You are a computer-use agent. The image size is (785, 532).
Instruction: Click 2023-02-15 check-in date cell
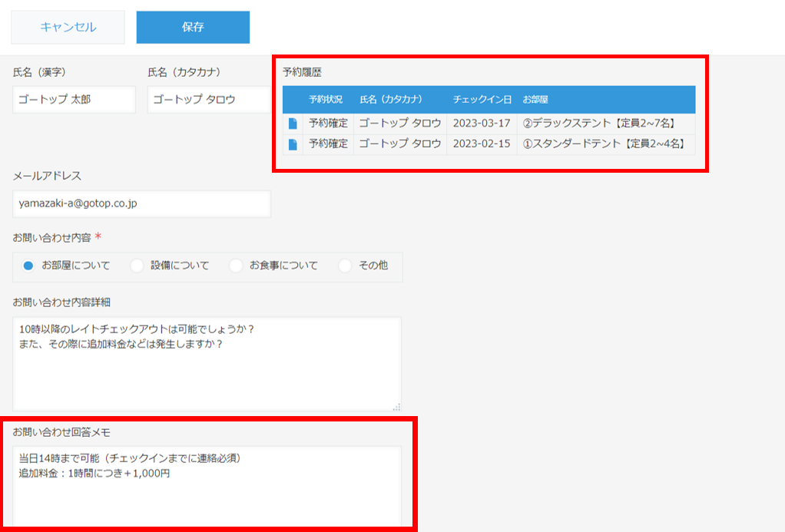click(x=482, y=144)
